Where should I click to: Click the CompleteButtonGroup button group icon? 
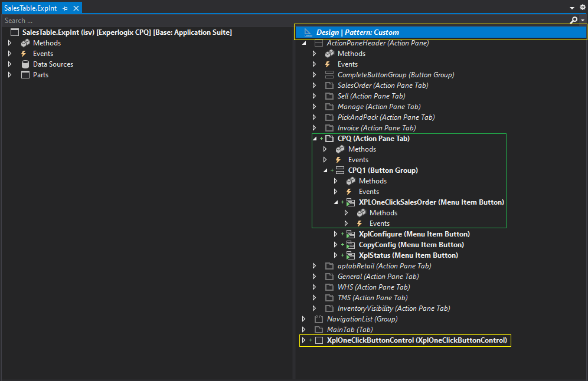[329, 74]
